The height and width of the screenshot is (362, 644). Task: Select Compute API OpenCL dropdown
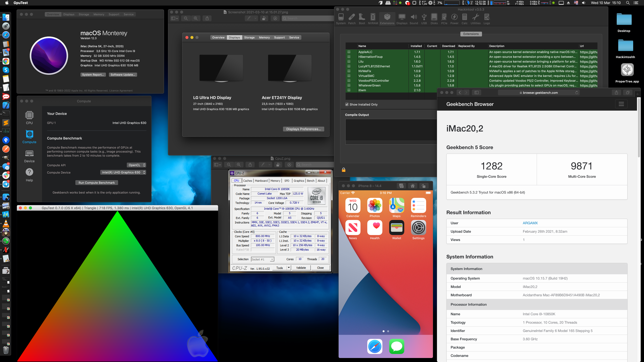click(136, 165)
